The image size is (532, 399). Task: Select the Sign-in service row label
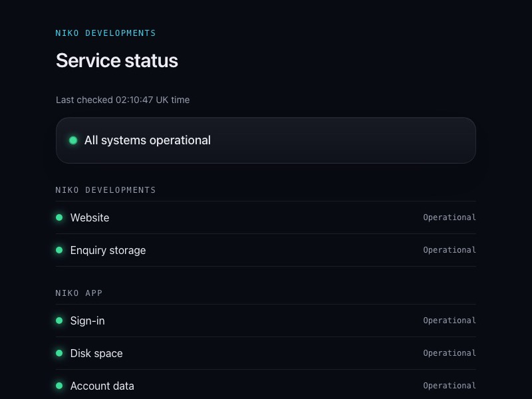click(x=87, y=321)
